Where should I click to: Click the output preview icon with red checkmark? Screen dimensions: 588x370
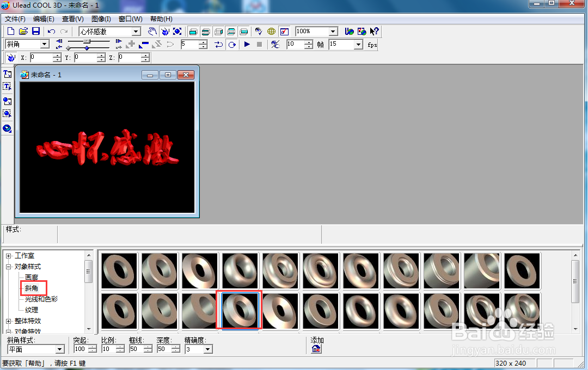(x=284, y=32)
